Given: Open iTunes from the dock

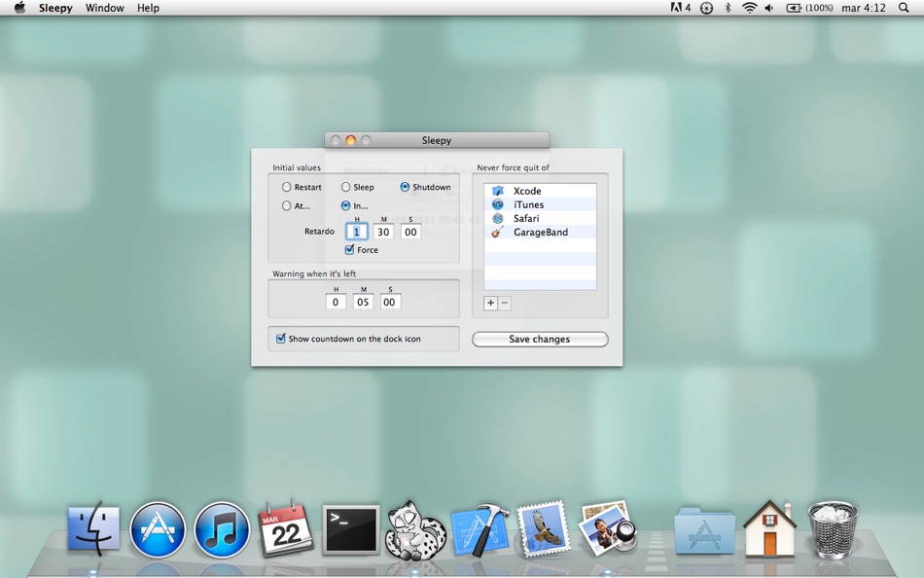Looking at the screenshot, I should pos(222,529).
